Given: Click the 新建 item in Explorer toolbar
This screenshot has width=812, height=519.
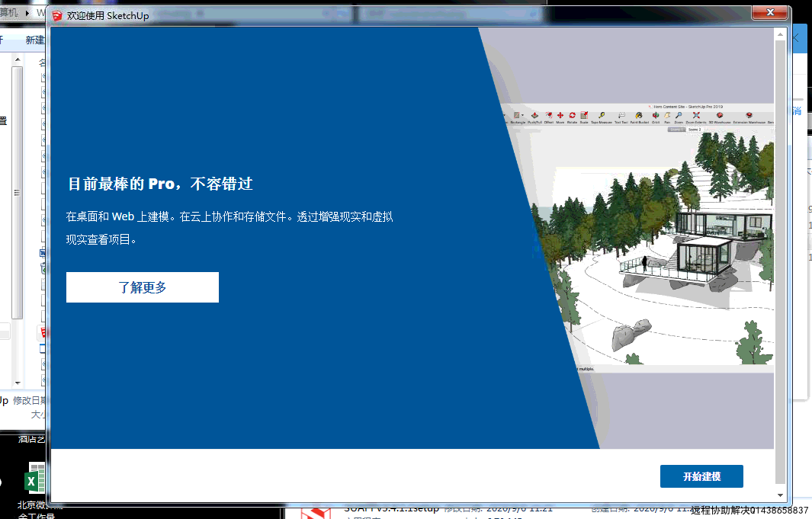Looking at the screenshot, I should [35, 40].
